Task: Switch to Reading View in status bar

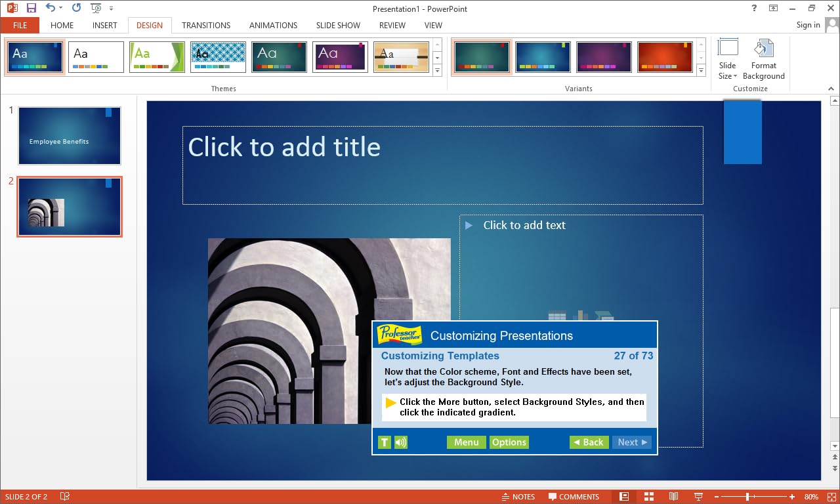Action: [673, 497]
